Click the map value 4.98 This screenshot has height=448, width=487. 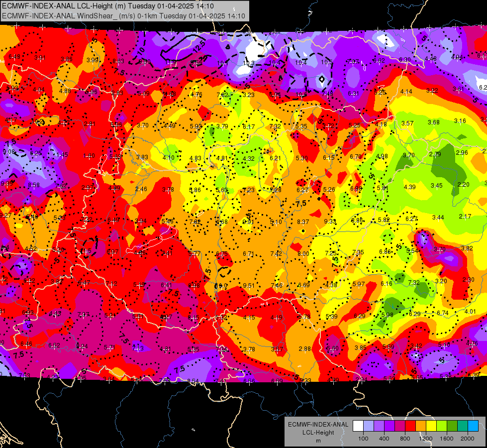(x=382, y=156)
